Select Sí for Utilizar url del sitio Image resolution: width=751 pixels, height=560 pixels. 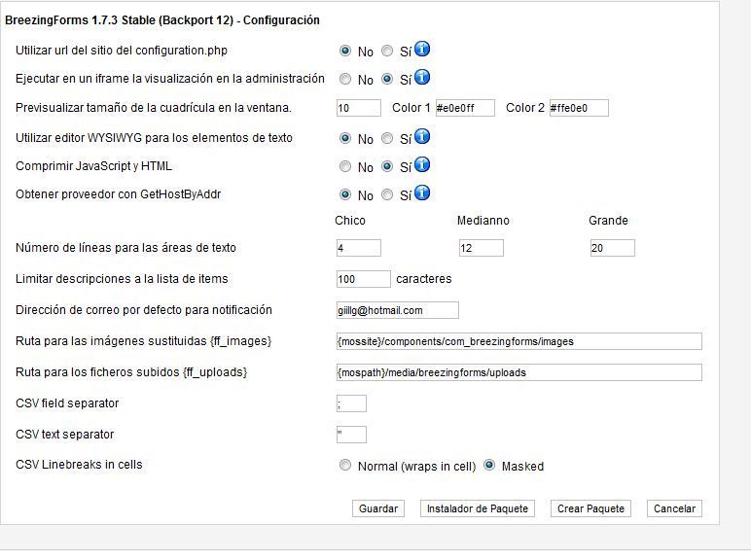pos(387,51)
